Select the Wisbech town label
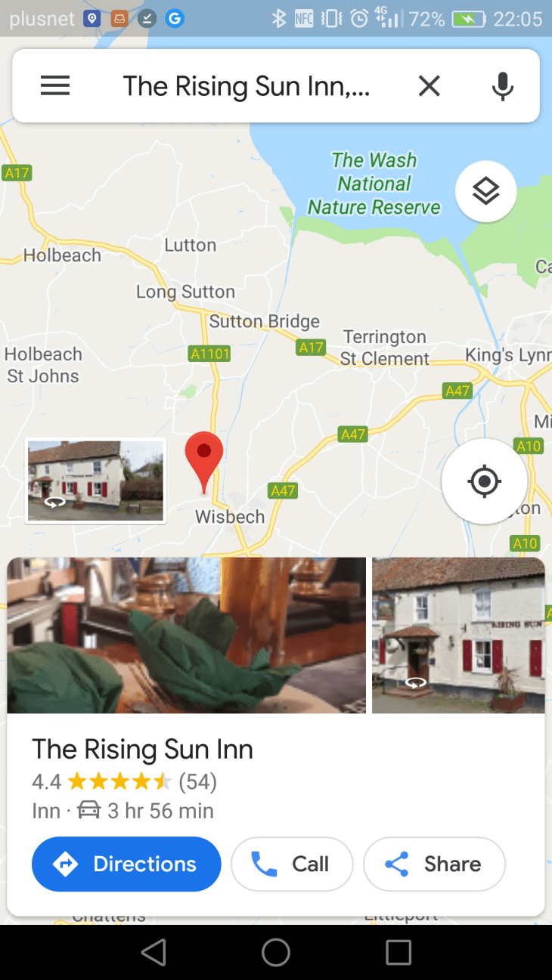This screenshot has width=552, height=980. point(230,517)
